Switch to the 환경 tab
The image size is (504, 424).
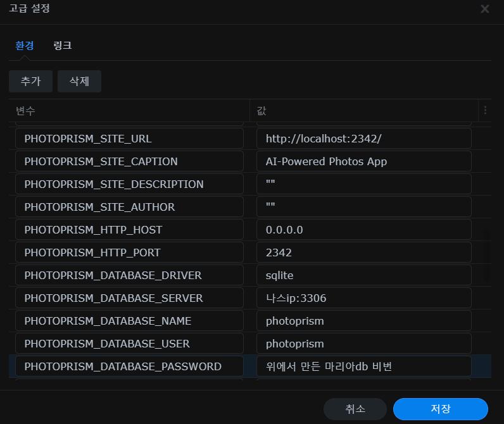(x=24, y=46)
